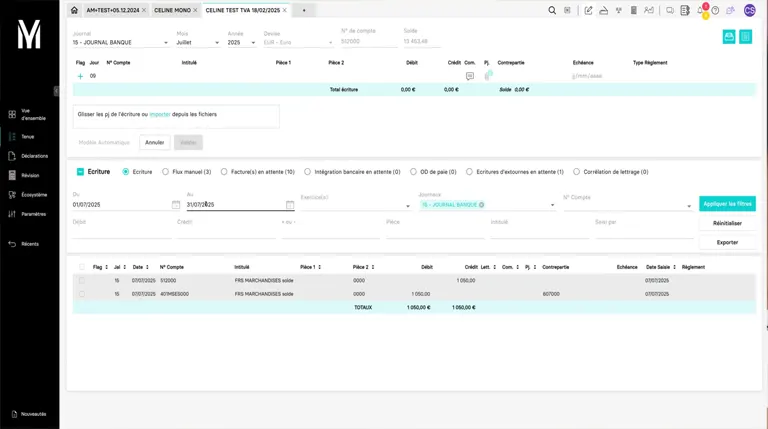Expand the Exercice(s) filter dropdown
This screenshot has width=768, height=429.
pos(407,206)
